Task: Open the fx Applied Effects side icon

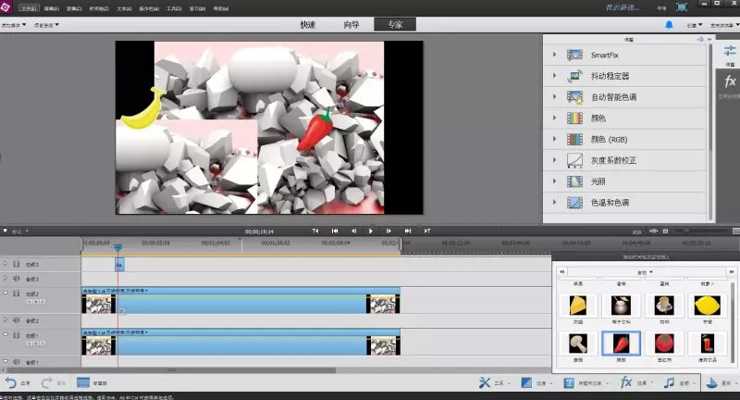Action: point(730,82)
